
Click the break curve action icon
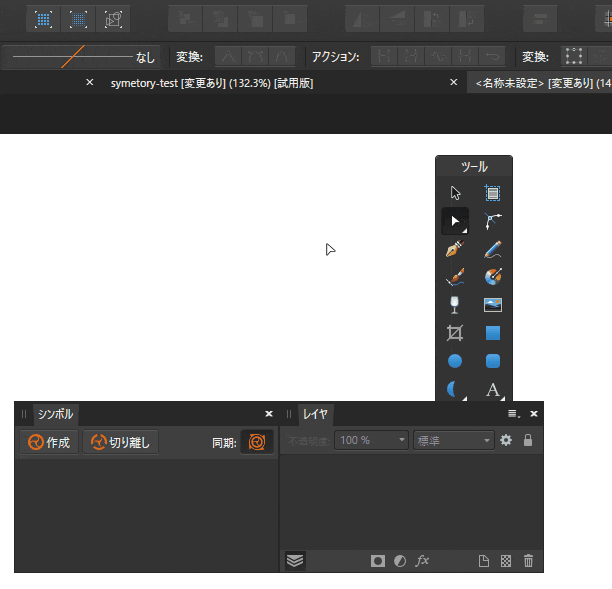[384, 57]
